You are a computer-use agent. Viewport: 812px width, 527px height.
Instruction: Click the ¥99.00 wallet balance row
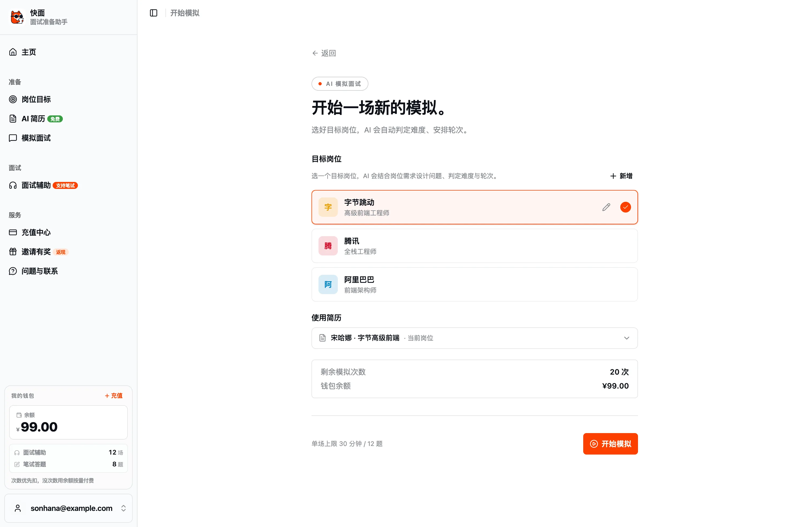[x=474, y=386]
